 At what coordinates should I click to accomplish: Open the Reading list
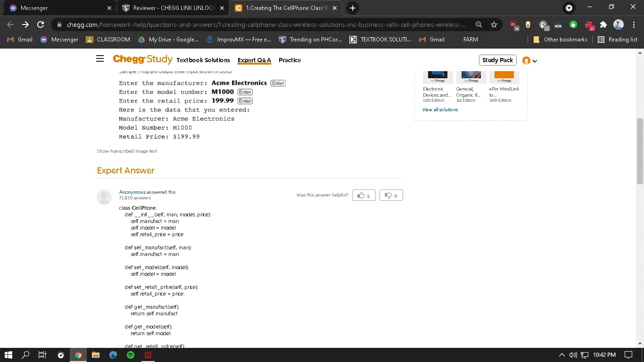618,40
